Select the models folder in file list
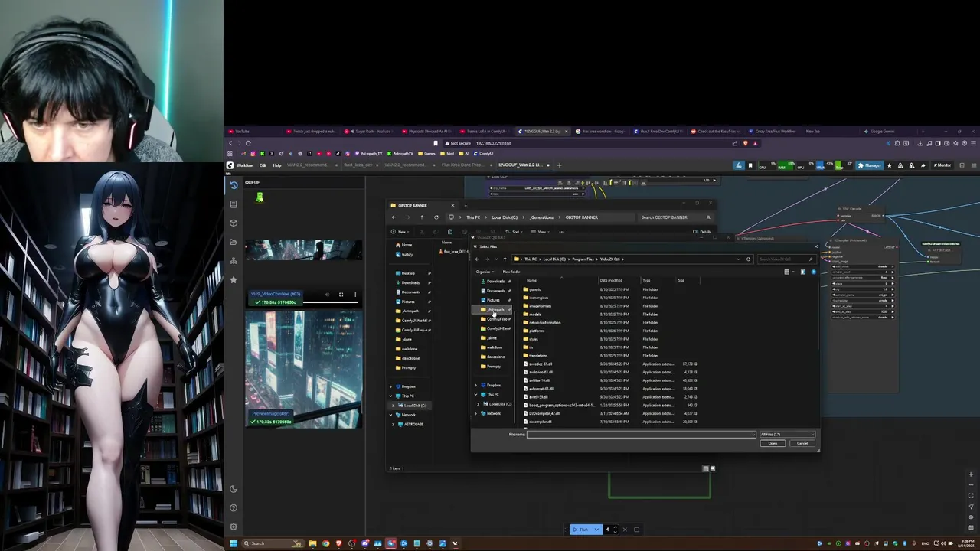Viewport: 980px width, 551px height. point(535,315)
